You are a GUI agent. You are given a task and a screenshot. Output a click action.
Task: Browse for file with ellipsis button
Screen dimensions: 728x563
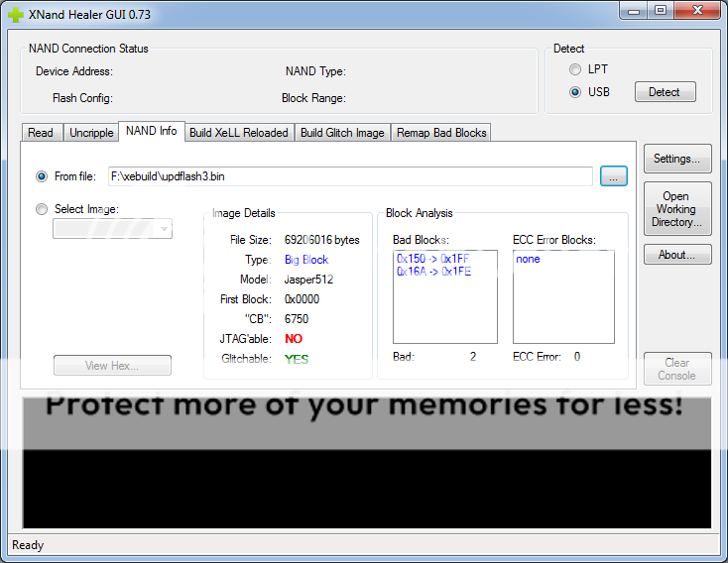614,176
